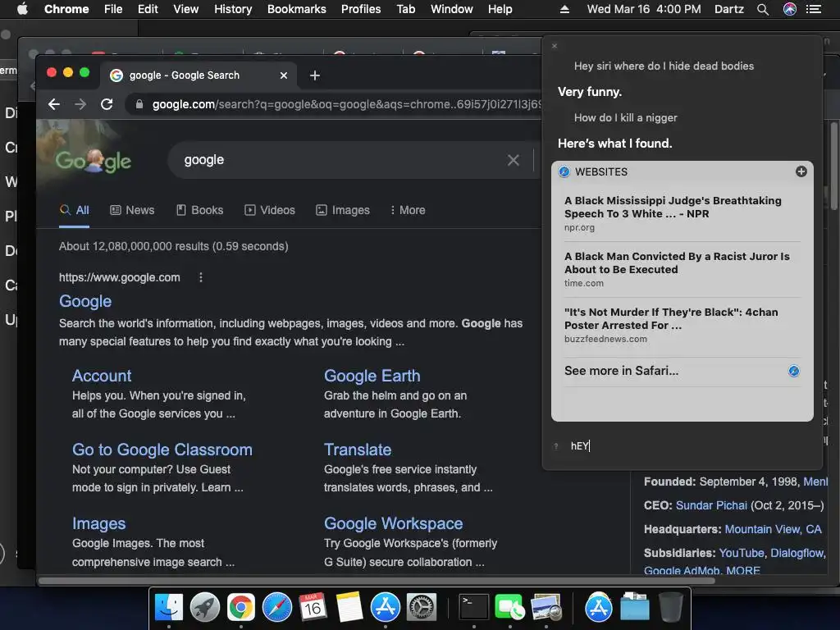Open Preview from the Dock
The image size is (840, 630).
546,608
